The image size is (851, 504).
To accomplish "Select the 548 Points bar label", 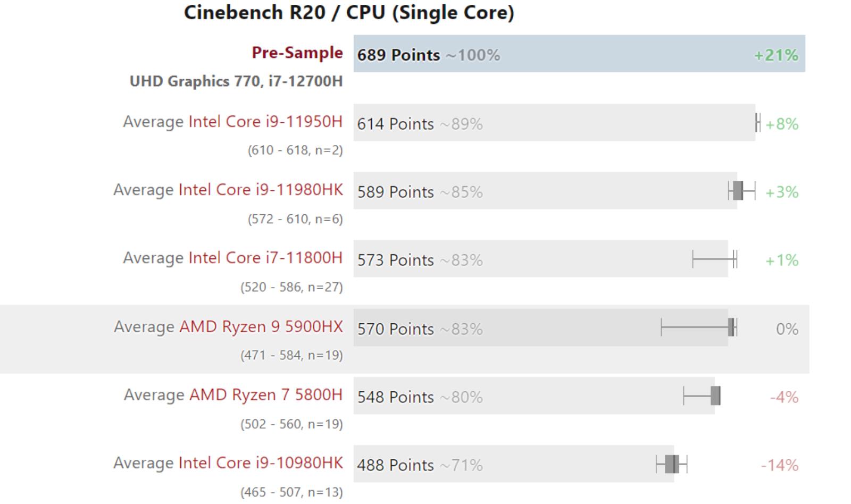I will pos(395,397).
